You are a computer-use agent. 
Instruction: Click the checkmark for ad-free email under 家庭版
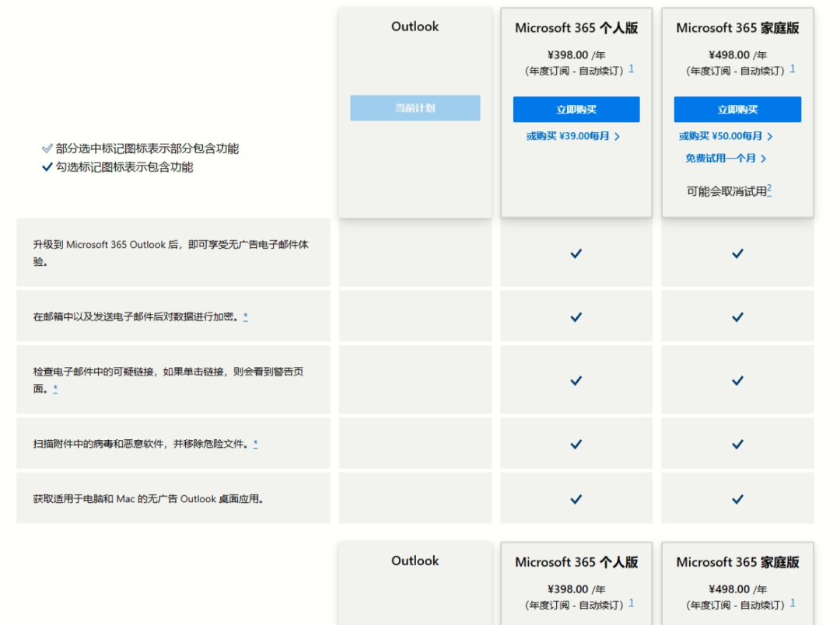(x=737, y=253)
